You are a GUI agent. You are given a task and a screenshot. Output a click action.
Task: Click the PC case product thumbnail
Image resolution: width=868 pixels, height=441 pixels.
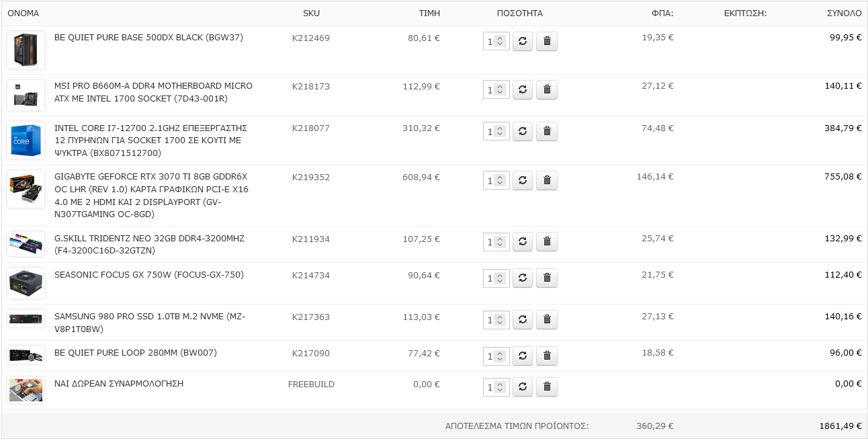pos(26,50)
